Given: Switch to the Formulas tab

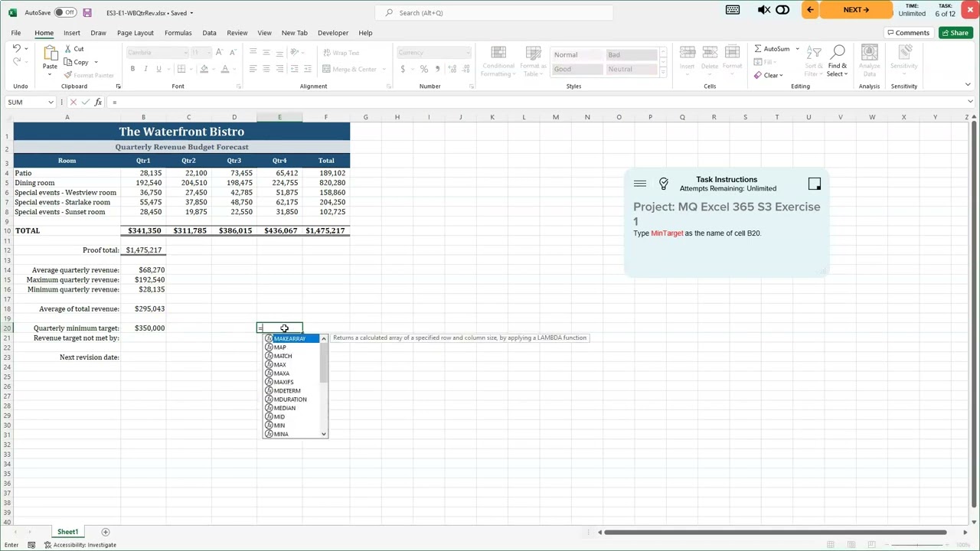Looking at the screenshot, I should 178,33.
